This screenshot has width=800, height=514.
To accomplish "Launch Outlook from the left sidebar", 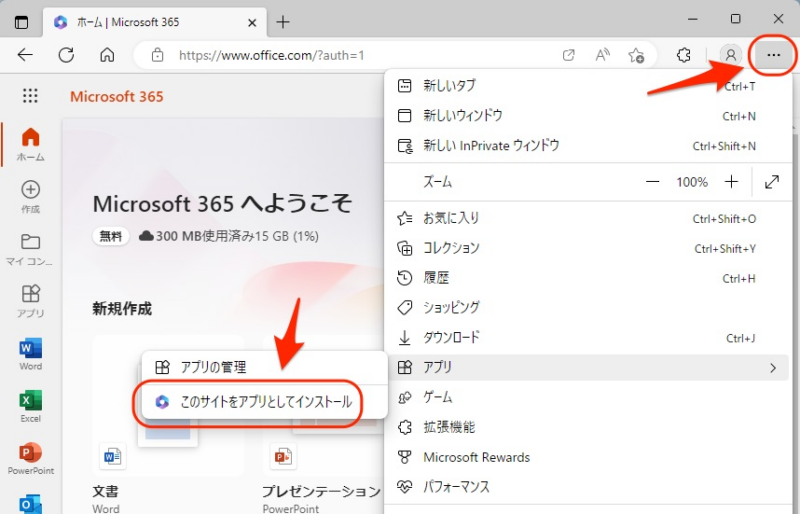I will pos(31,504).
